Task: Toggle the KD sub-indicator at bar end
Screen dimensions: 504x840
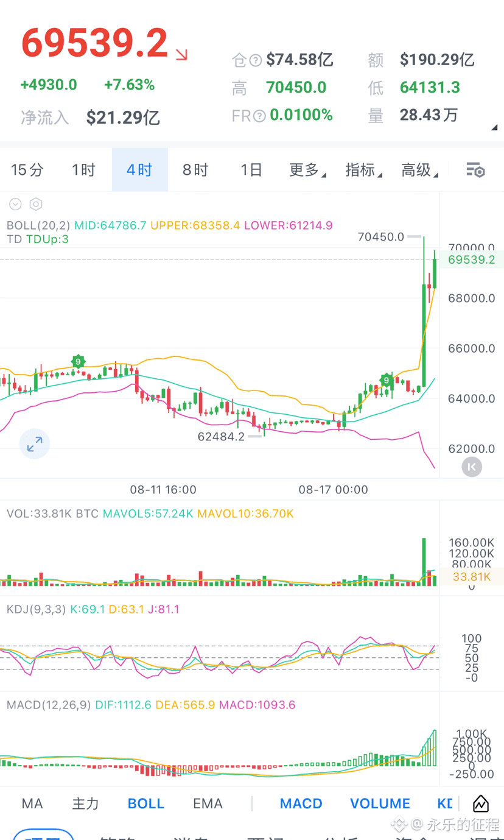Action: (x=445, y=803)
